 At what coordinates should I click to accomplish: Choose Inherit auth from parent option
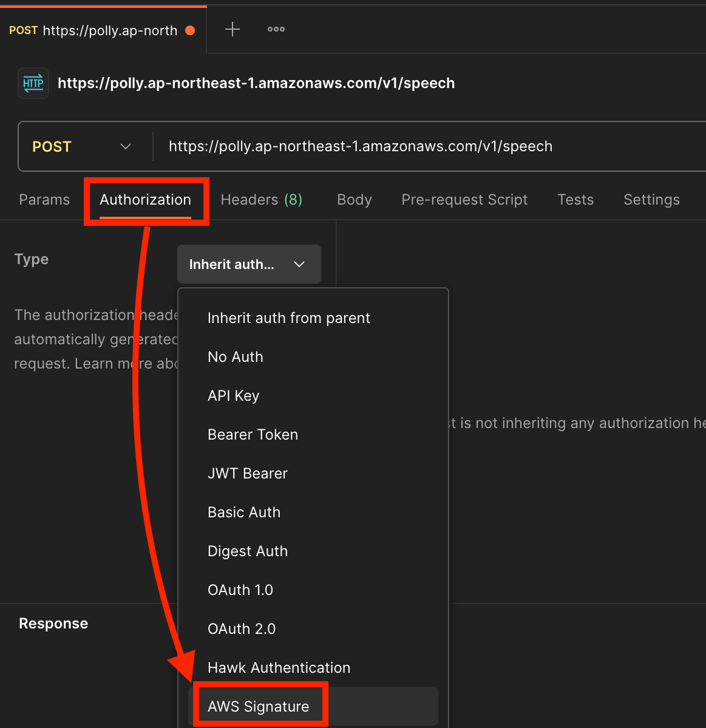pyautogui.click(x=313, y=318)
